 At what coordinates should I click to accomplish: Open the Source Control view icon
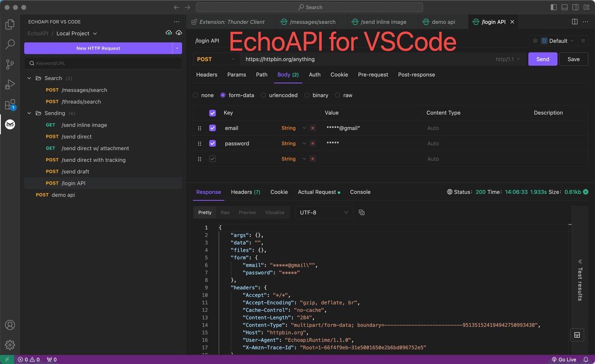pos(10,64)
